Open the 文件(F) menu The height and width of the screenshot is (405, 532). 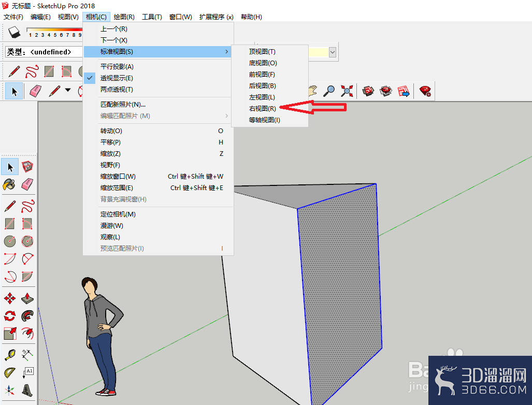pyautogui.click(x=13, y=17)
